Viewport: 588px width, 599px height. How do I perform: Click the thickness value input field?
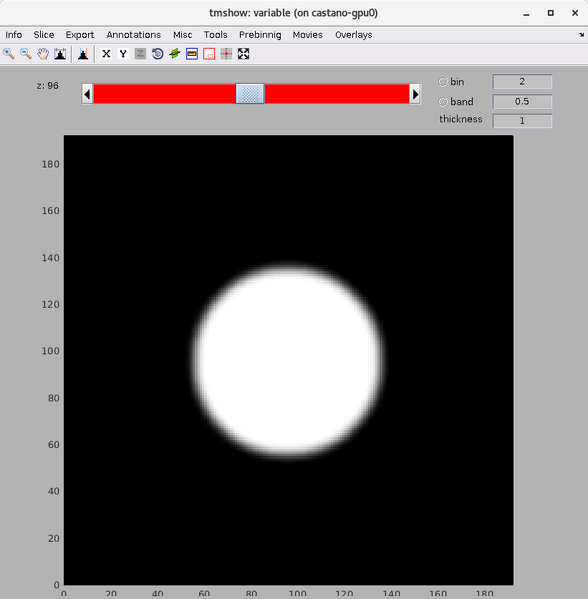tap(522, 121)
